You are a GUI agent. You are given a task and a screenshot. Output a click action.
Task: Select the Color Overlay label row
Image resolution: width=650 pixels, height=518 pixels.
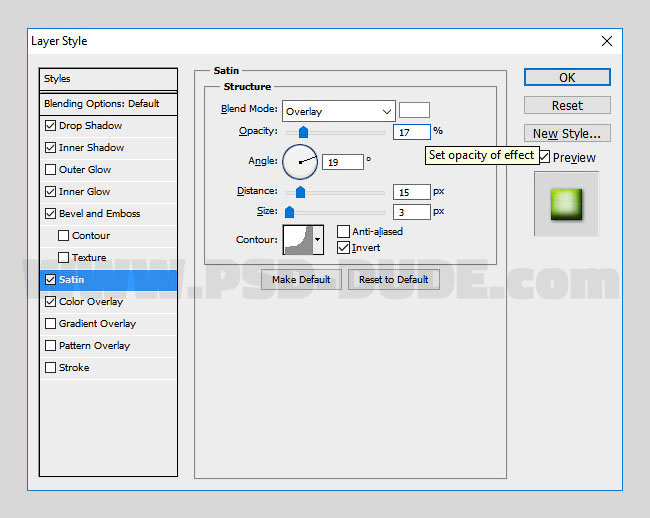tap(91, 302)
